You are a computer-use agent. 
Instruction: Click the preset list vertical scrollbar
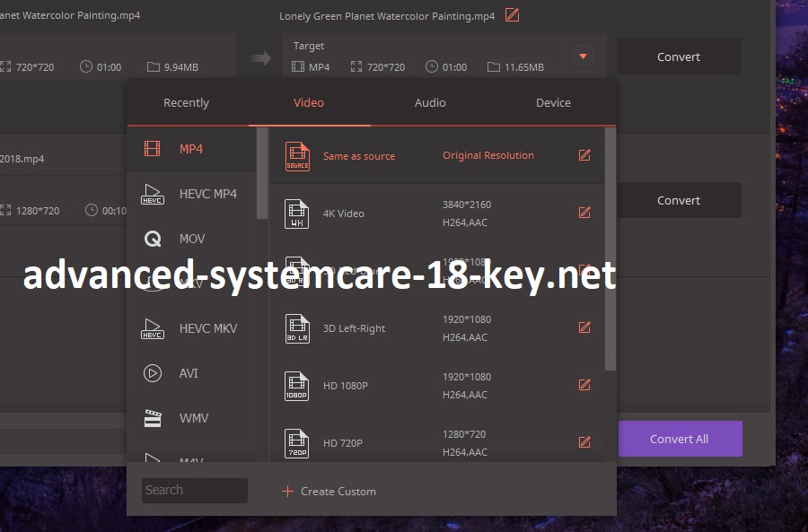click(x=610, y=249)
